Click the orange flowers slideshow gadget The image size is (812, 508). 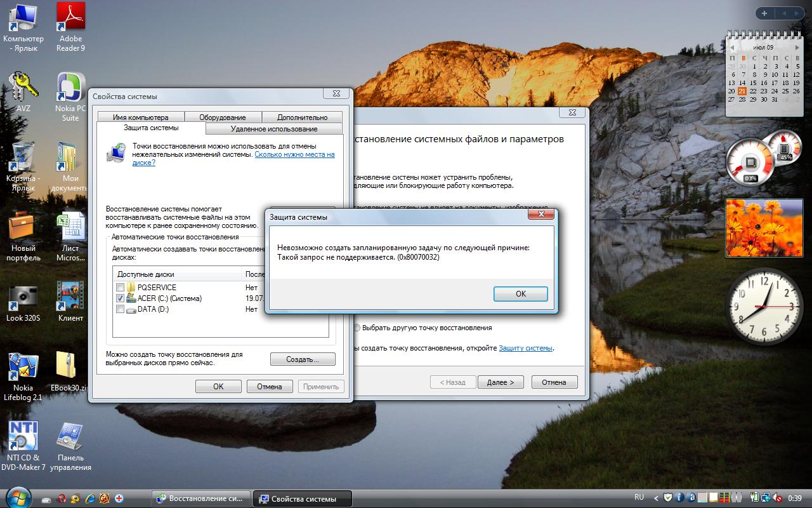pyautogui.click(x=764, y=228)
